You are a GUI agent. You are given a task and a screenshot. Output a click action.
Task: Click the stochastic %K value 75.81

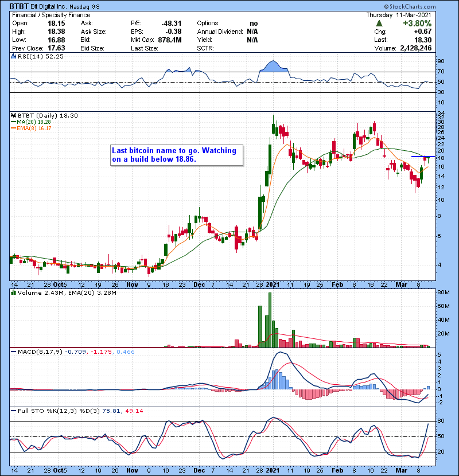[x=111, y=411]
